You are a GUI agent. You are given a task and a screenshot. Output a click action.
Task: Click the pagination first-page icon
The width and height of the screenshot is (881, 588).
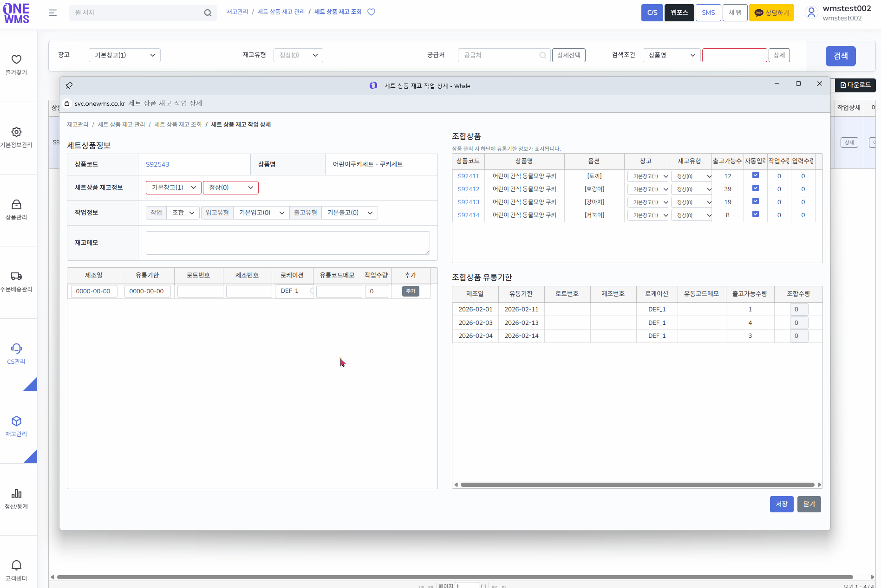(x=421, y=586)
